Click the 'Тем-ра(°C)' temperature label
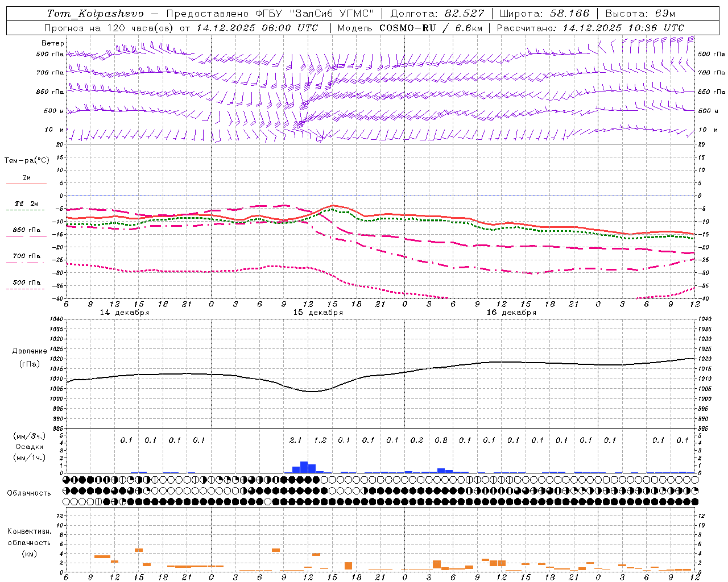 pyautogui.click(x=27, y=161)
